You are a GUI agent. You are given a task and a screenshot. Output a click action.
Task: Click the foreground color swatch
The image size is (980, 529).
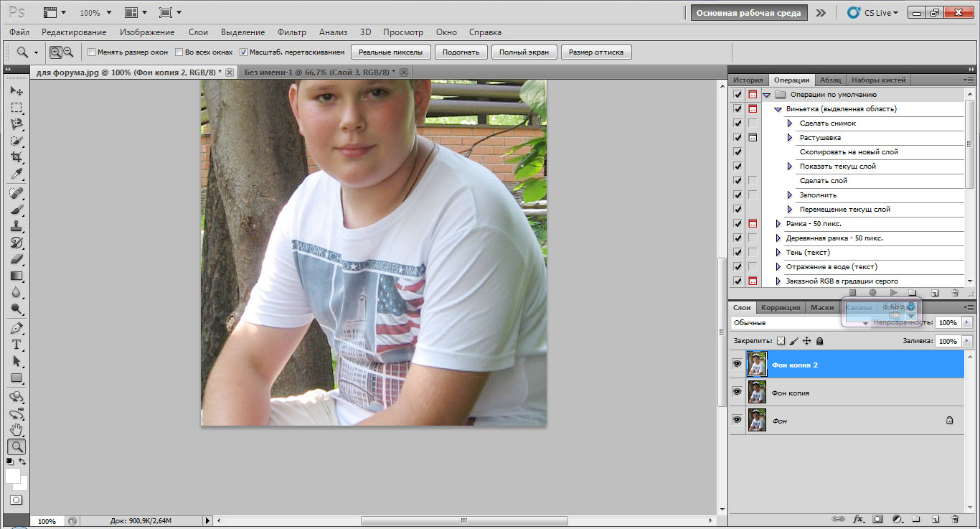click(13, 476)
